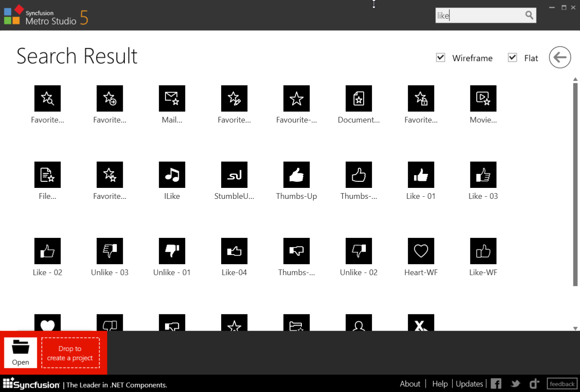Select the Like-WF wireframe icon

tap(483, 251)
